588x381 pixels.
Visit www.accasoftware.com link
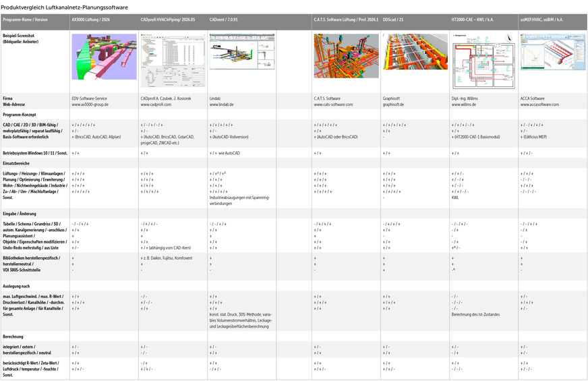pos(539,105)
